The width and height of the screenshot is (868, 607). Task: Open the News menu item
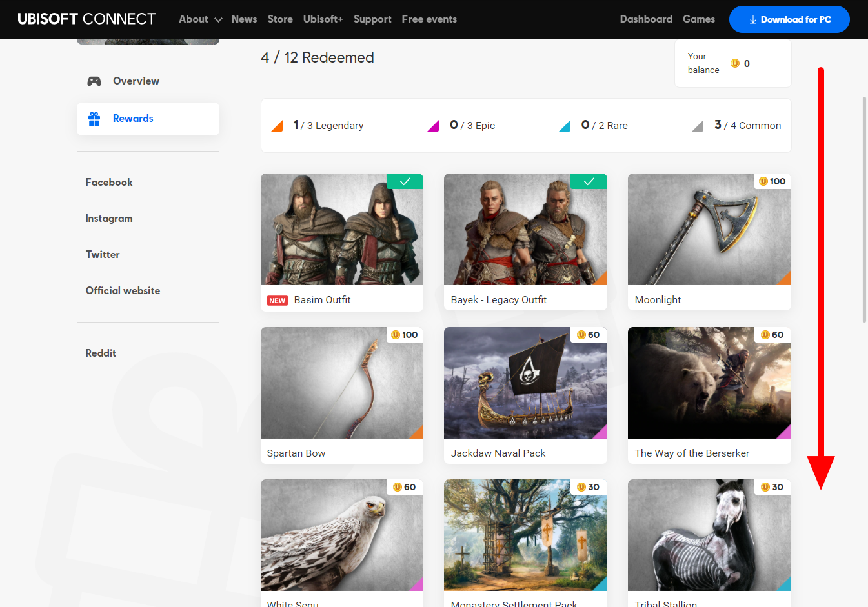tap(244, 19)
